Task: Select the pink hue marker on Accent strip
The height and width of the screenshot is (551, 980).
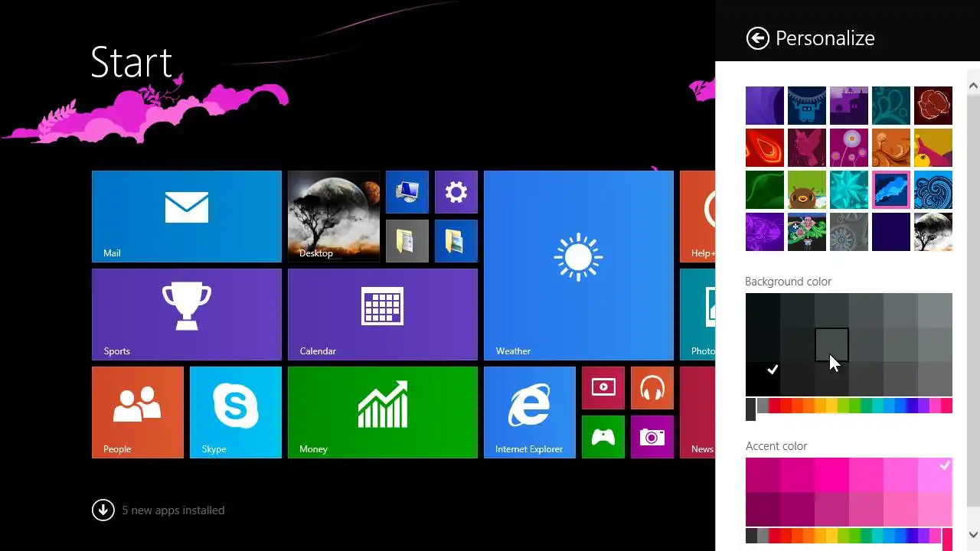Action: 947,539
